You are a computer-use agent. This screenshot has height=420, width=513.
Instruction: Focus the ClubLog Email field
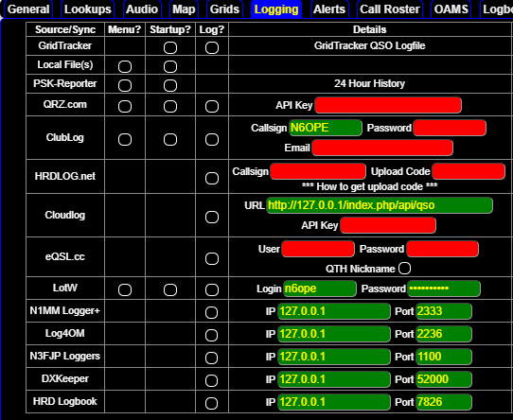382,148
